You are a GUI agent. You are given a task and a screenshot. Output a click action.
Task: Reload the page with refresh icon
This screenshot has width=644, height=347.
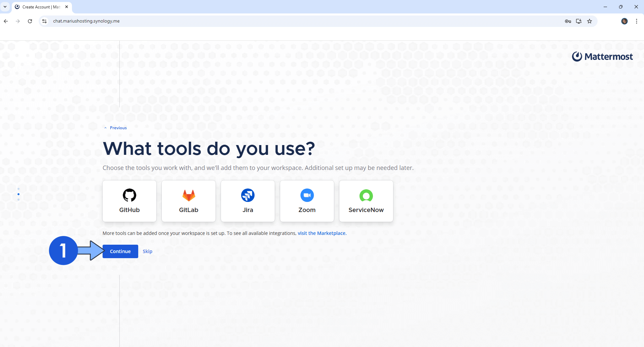click(30, 21)
